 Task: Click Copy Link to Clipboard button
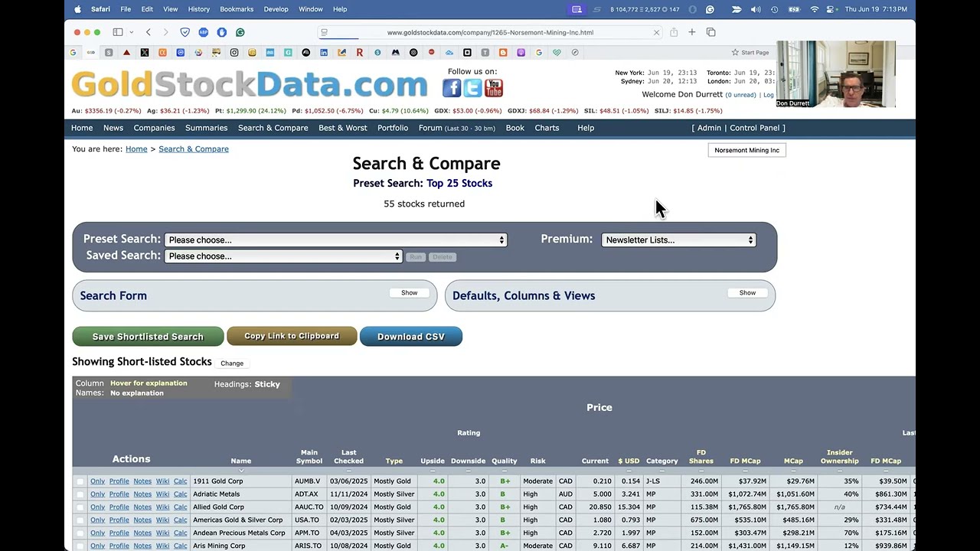point(292,336)
